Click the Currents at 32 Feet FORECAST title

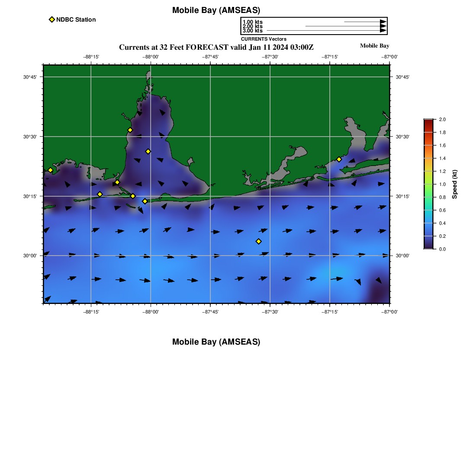216,47
